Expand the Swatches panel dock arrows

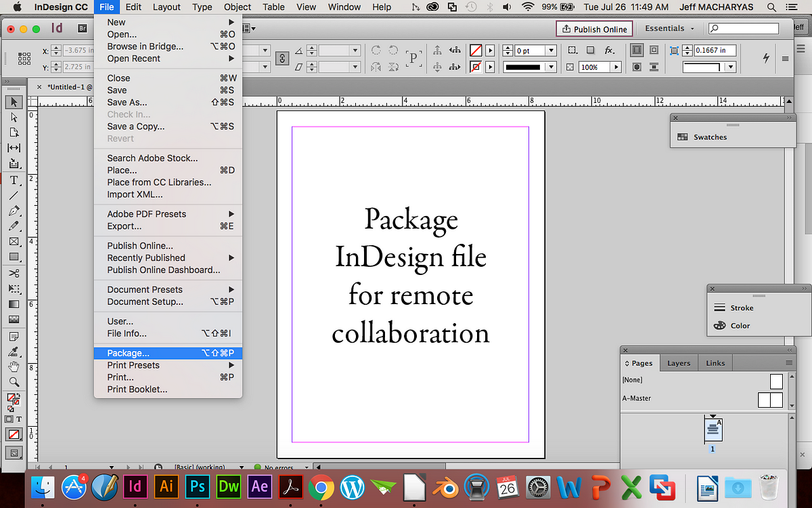coord(788,117)
